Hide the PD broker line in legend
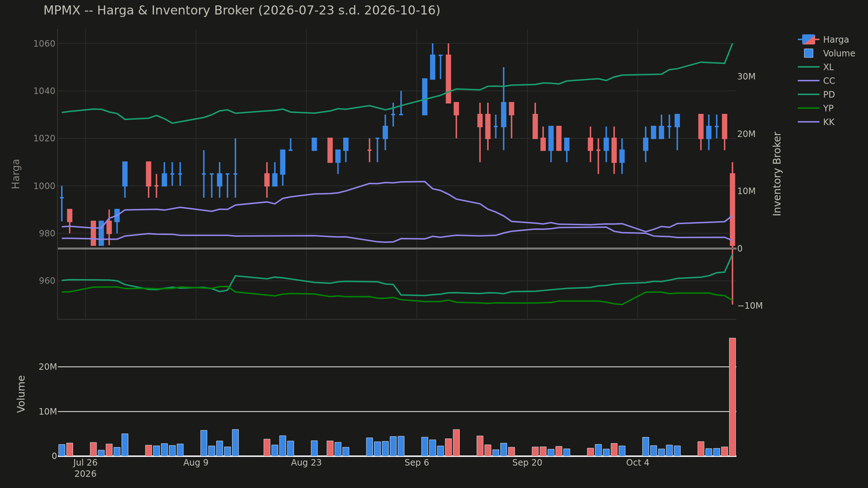Image resolution: width=868 pixels, height=488 pixels. point(816,94)
